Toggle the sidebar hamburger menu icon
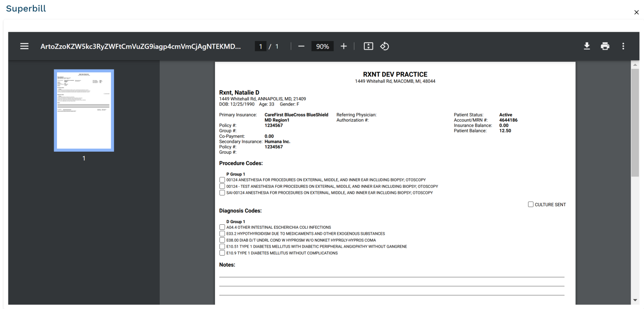The width and height of the screenshot is (644, 309). tap(24, 46)
